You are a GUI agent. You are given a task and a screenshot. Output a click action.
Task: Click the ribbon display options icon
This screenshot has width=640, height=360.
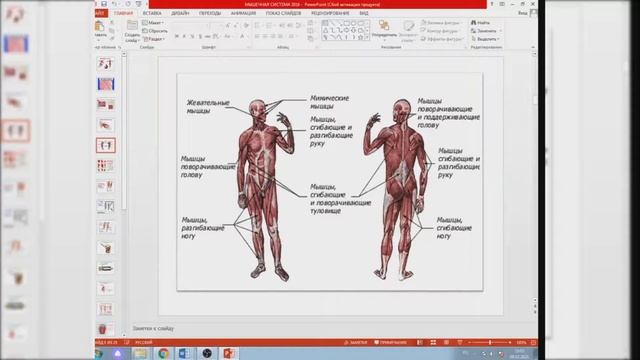502,4
